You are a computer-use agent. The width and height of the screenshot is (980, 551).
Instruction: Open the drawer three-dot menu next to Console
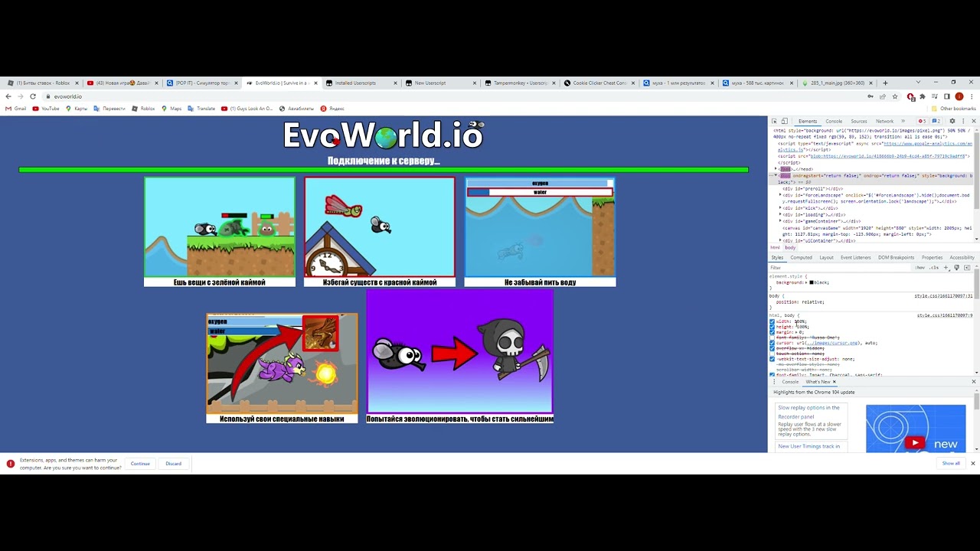tap(774, 382)
